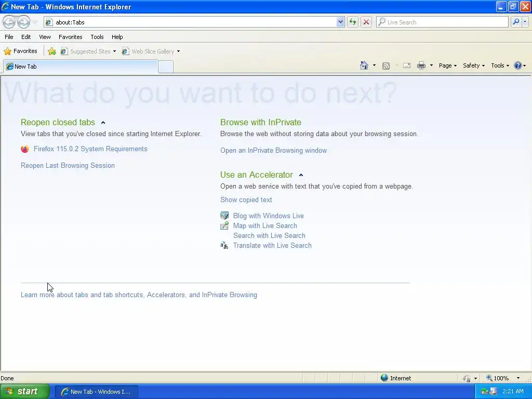Open the Tools menu in menu bar
The height and width of the screenshot is (399, 532).
[97, 37]
